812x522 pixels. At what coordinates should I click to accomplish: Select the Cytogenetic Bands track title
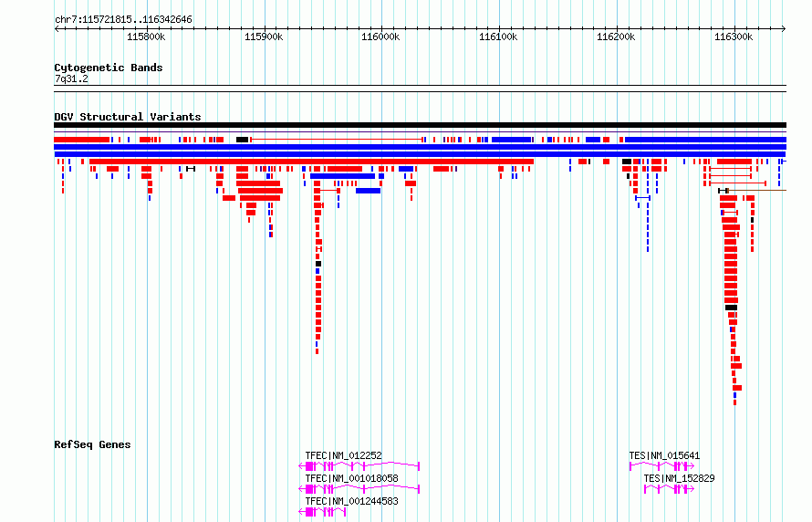[109, 68]
